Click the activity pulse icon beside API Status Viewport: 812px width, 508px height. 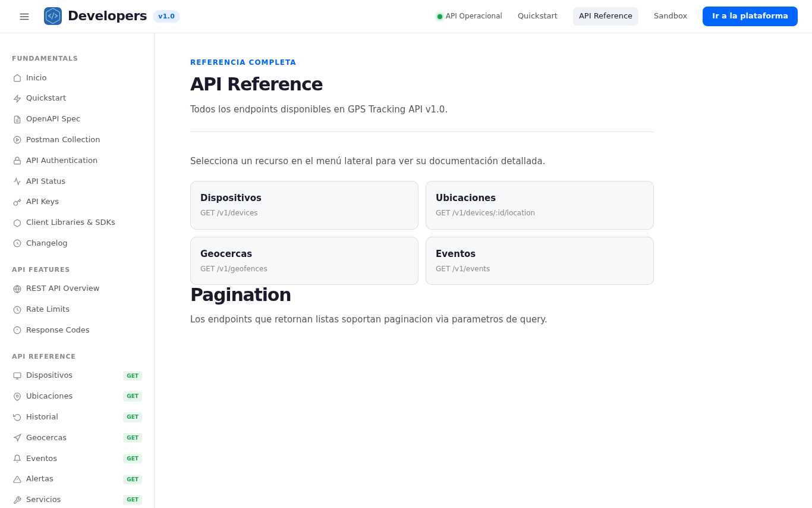(17, 181)
